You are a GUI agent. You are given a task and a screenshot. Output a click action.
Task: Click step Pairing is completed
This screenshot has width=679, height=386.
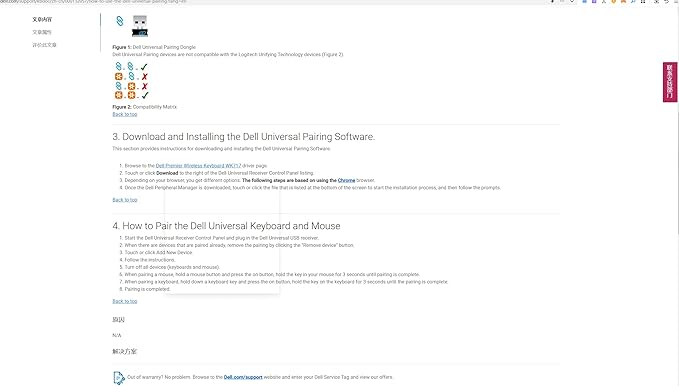pos(147,289)
